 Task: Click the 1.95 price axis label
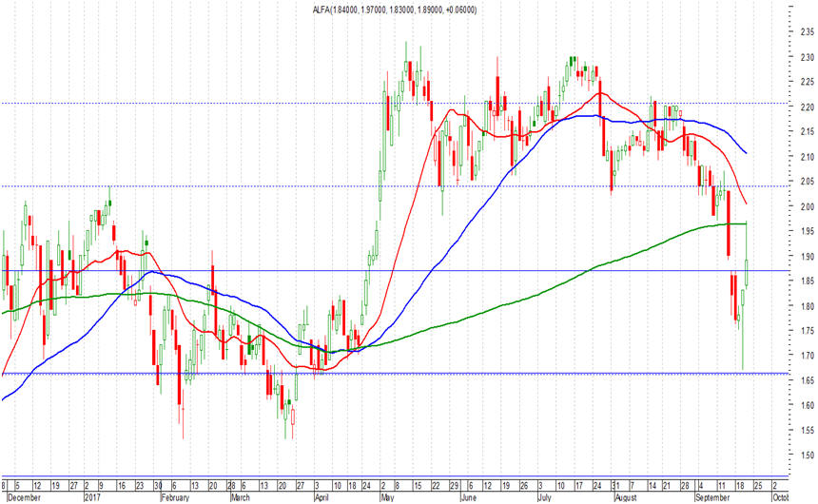point(807,231)
